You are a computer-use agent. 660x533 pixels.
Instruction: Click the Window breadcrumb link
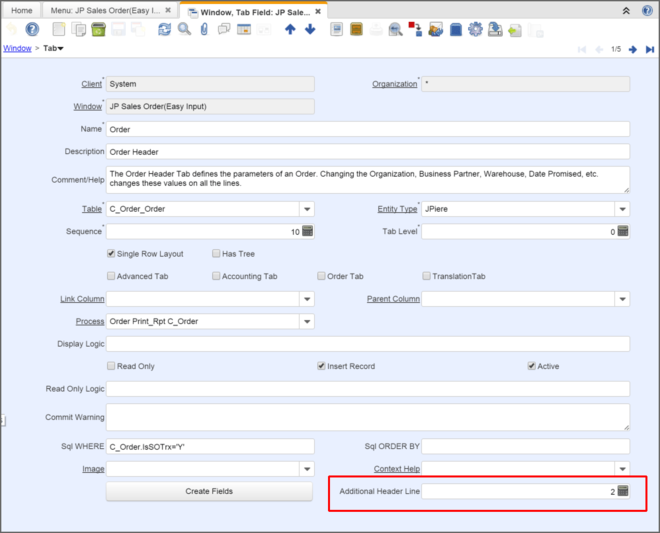point(17,48)
